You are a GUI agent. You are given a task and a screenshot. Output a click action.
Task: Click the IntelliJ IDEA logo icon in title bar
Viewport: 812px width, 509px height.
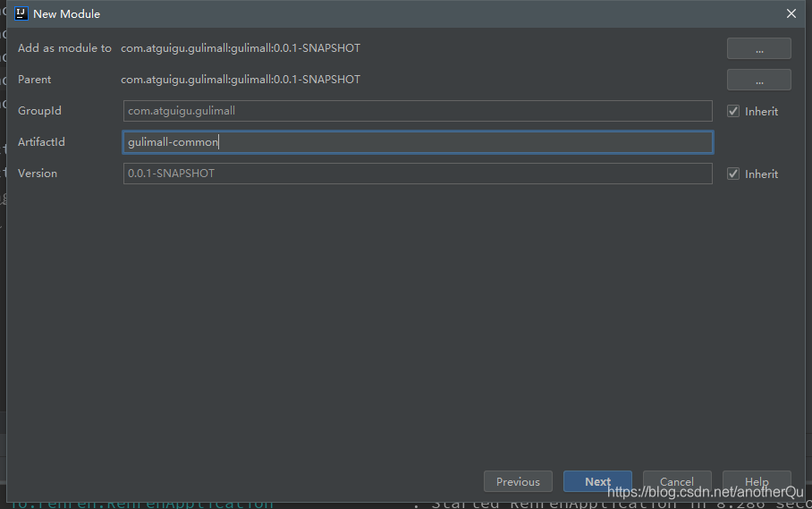tap(21, 13)
